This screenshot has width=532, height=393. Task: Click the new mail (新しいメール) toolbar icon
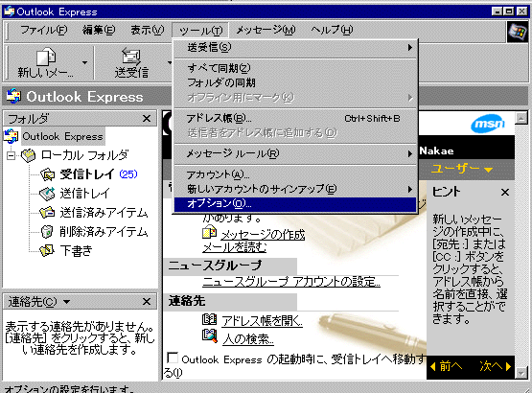[46, 57]
